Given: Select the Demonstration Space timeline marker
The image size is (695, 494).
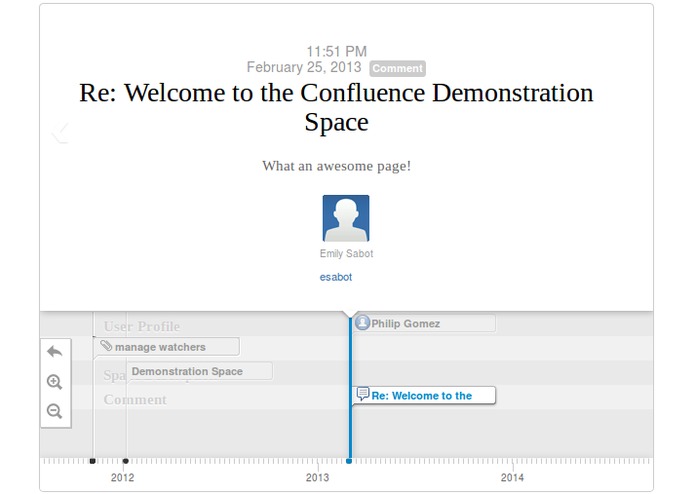Looking at the screenshot, I should [200, 371].
